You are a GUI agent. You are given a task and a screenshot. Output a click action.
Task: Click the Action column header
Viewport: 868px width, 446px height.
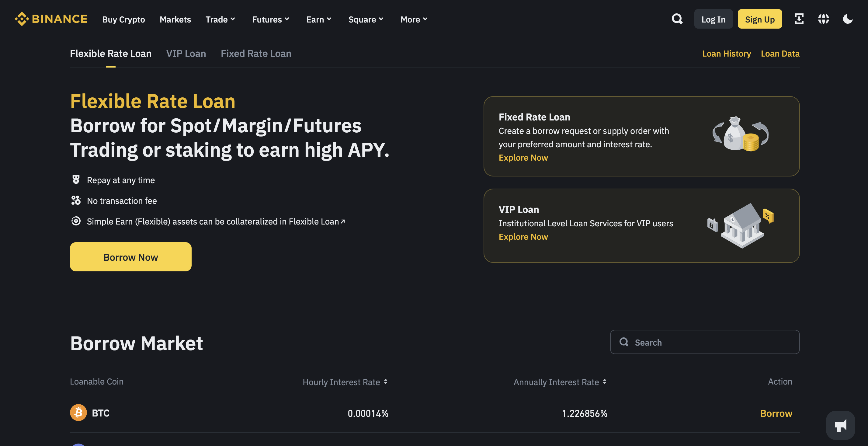(x=780, y=381)
